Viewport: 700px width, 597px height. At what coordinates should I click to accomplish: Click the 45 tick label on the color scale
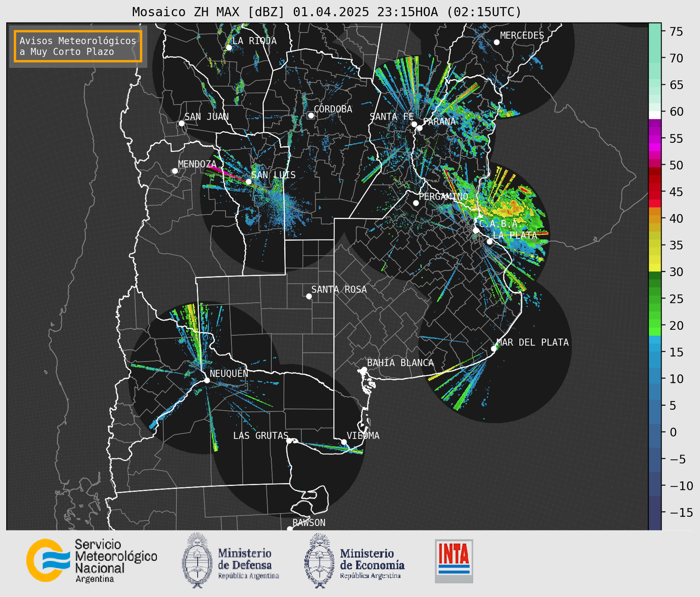tap(676, 192)
